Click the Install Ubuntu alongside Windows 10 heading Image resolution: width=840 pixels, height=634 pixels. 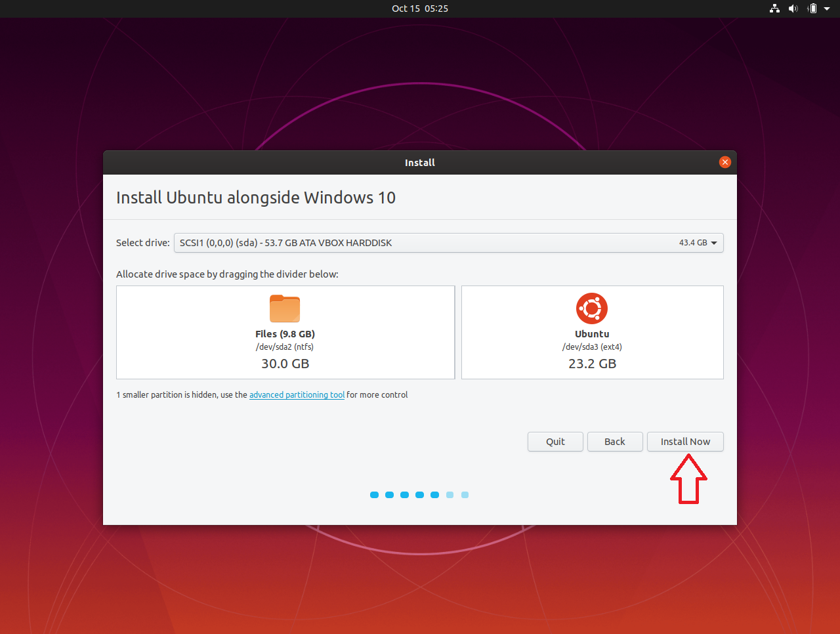pyautogui.click(x=256, y=198)
